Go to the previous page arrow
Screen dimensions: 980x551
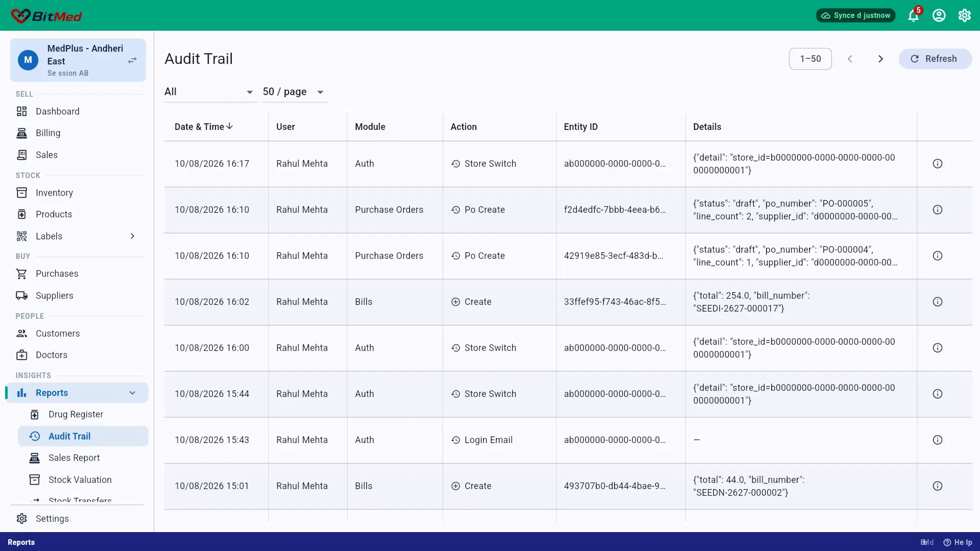[850, 59]
